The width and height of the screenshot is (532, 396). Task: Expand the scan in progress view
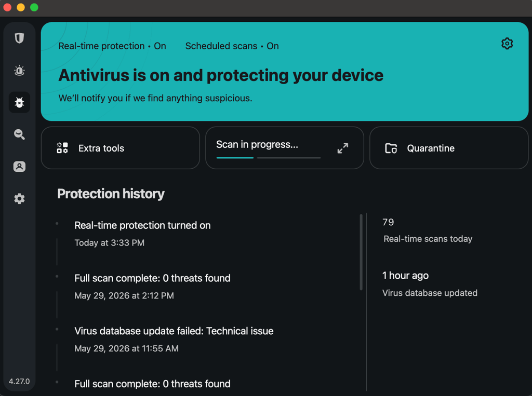(x=343, y=148)
